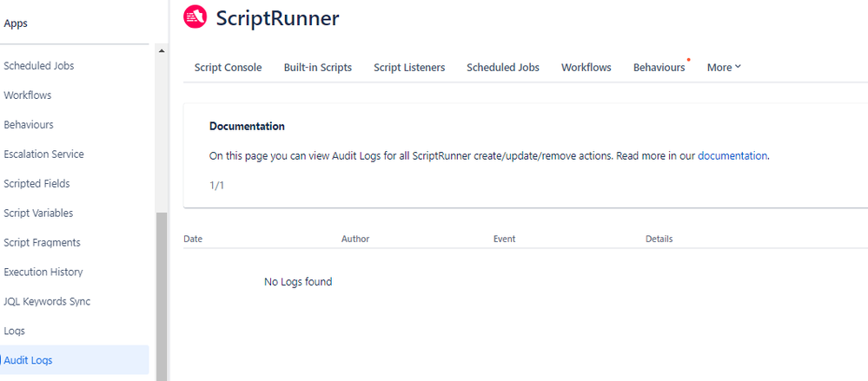Open the Script Console tab

[x=228, y=68]
